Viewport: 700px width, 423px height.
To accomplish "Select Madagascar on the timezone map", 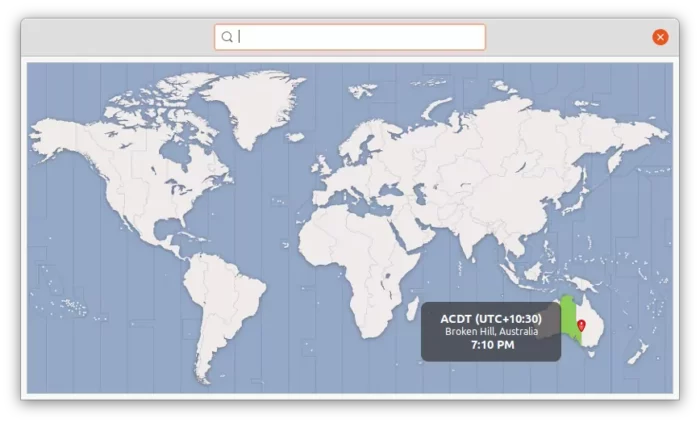I will pyautogui.click(x=412, y=309).
